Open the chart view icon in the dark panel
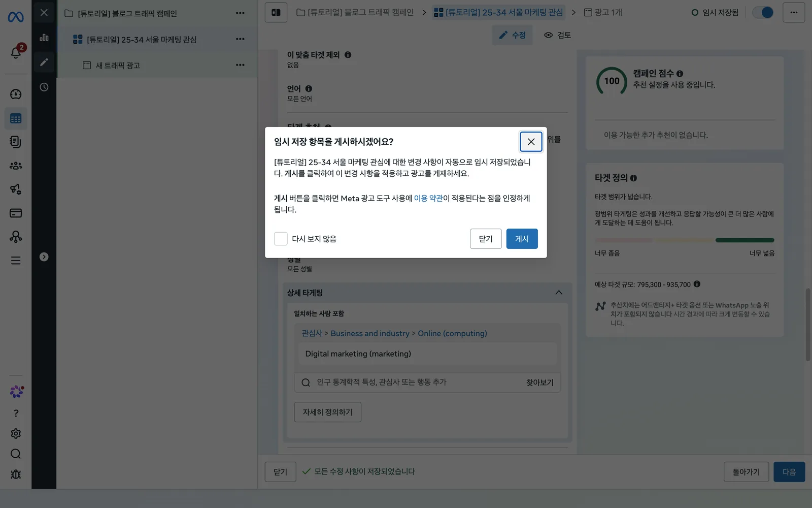 [x=44, y=37]
